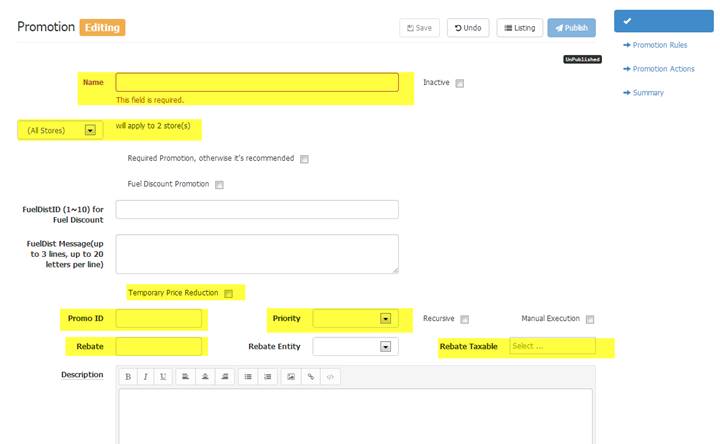Image resolution: width=720 pixels, height=444 pixels.
Task: Insert a bulleted list in Description
Action: pyautogui.click(x=248, y=377)
